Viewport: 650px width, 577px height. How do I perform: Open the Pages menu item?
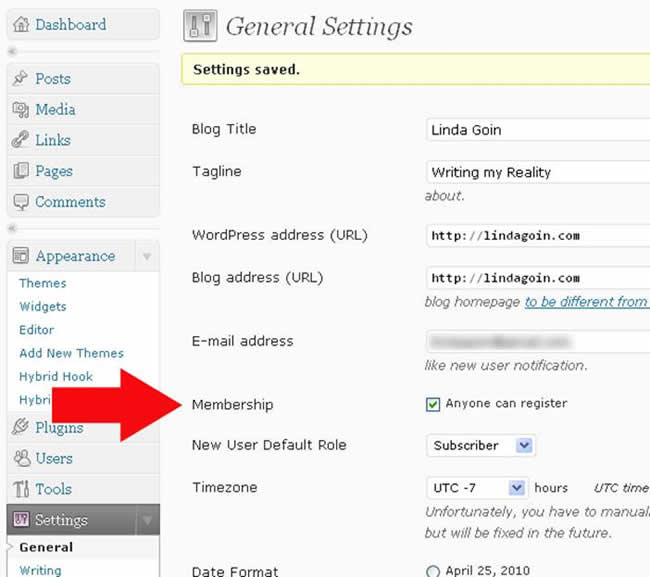coord(54,171)
